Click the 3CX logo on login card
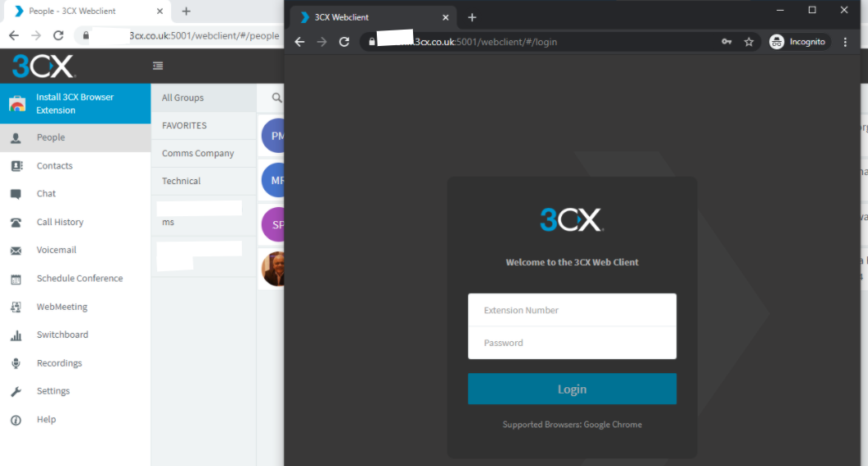The image size is (868, 466). pyautogui.click(x=572, y=219)
